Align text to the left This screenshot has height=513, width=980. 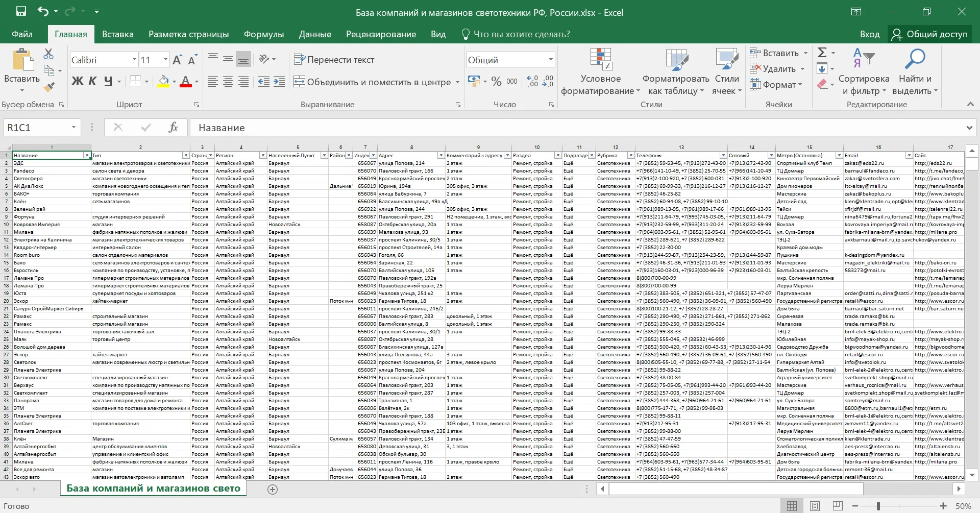[213, 81]
